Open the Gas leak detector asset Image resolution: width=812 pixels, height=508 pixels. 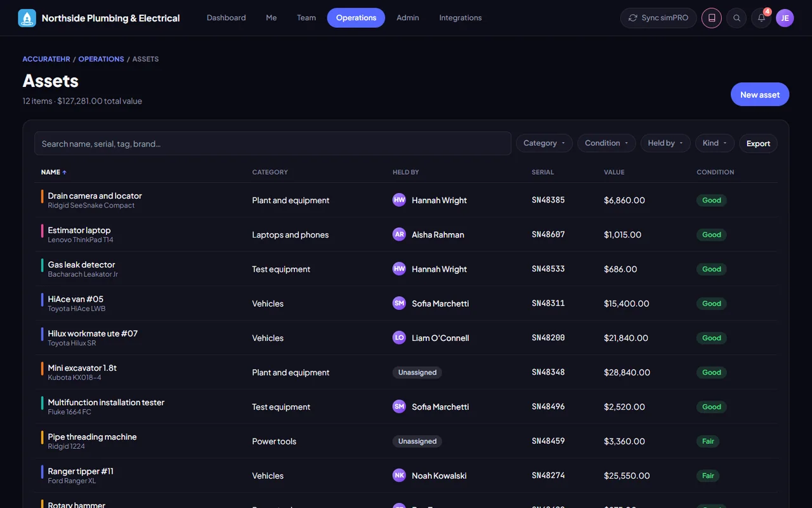pyautogui.click(x=81, y=264)
